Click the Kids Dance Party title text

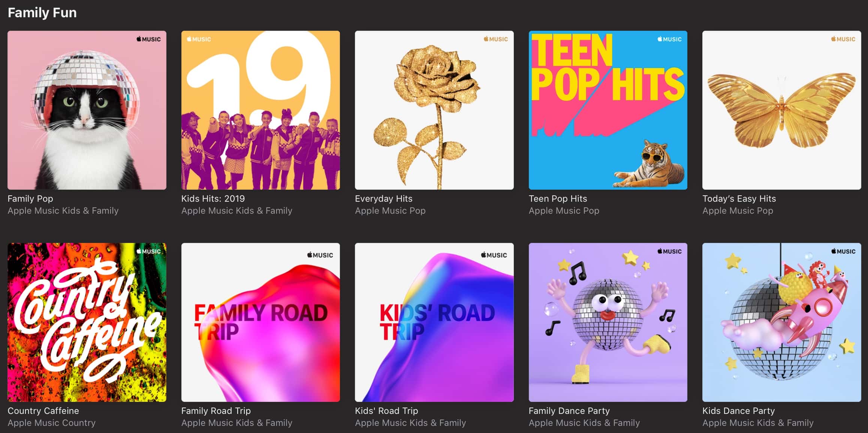738,411
